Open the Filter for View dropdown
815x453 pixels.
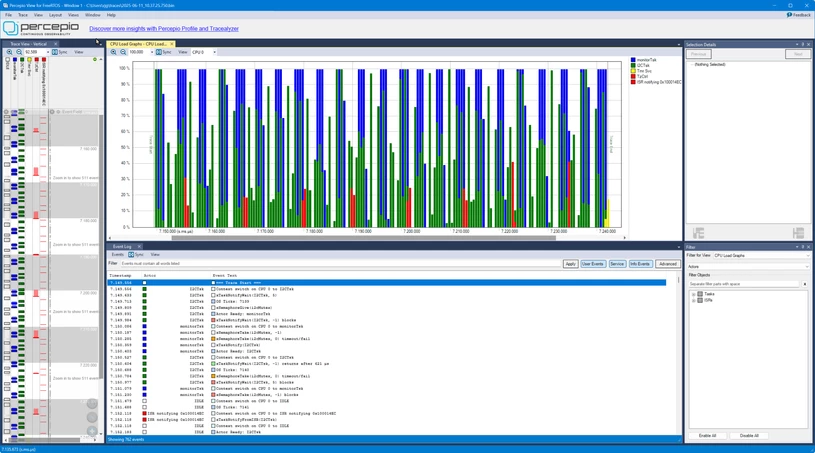tap(761, 256)
